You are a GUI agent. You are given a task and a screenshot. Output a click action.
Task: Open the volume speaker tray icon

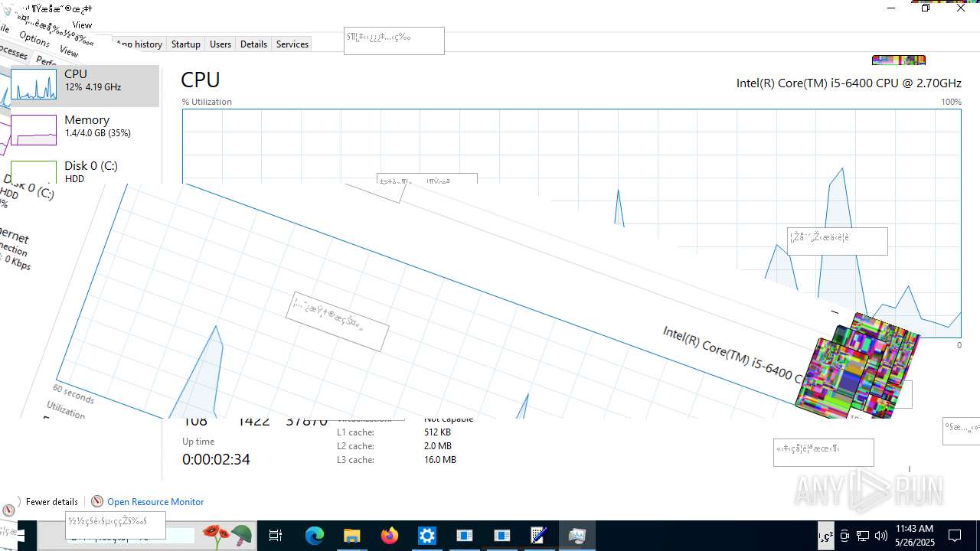[x=880, y=536]
